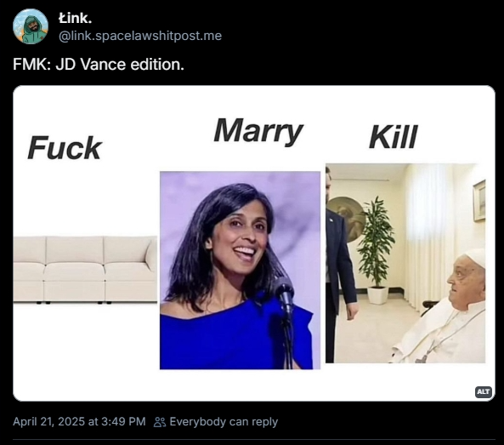Open the @link.spacelawshitpost.me handle link
The image size is (504, 445).
tap(140, 36)
